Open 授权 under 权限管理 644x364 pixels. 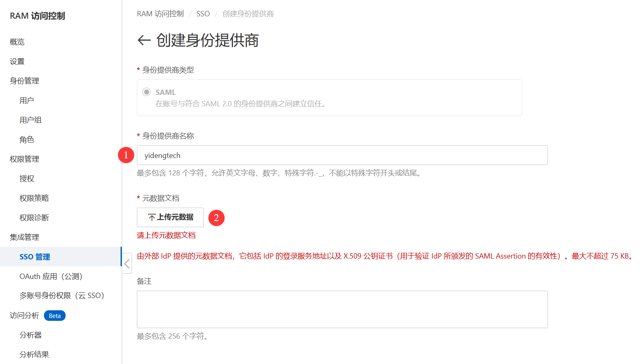[27, 179]
